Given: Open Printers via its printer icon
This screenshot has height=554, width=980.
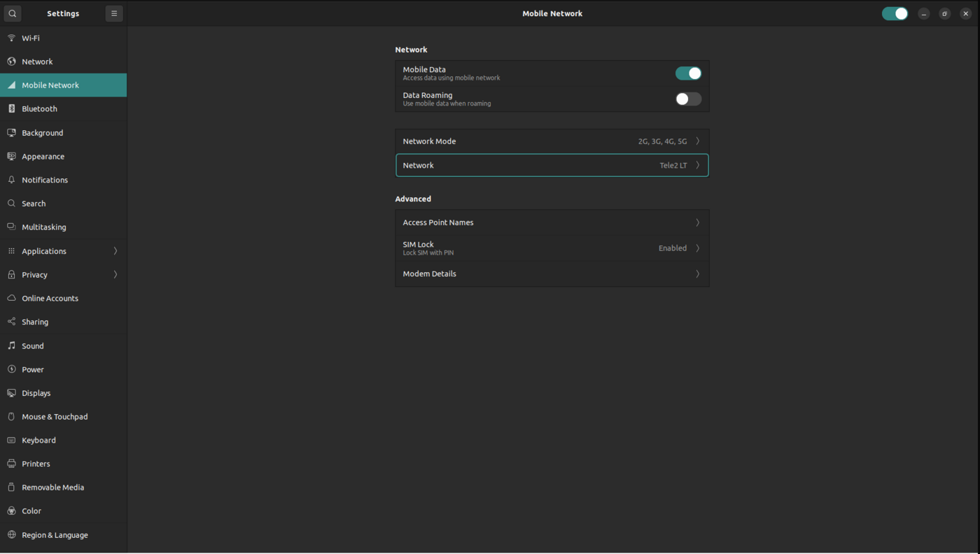Looking at the screenshot, I should click(11, 464).
